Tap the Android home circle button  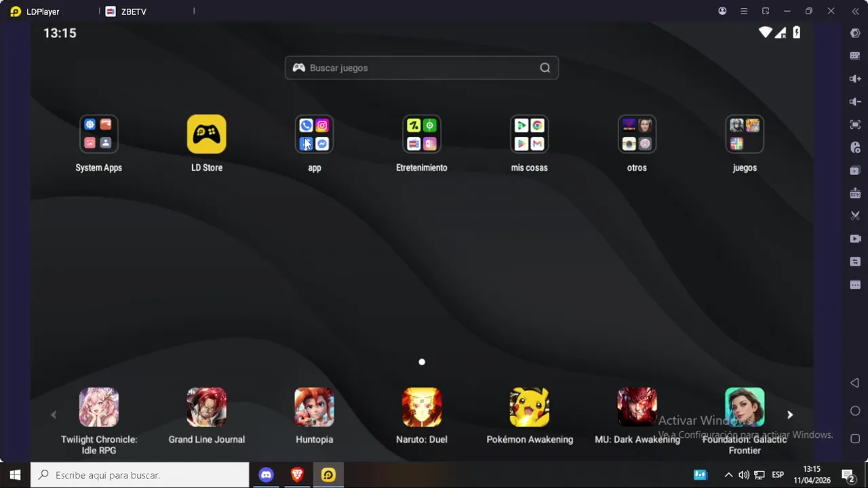(855, 411)
